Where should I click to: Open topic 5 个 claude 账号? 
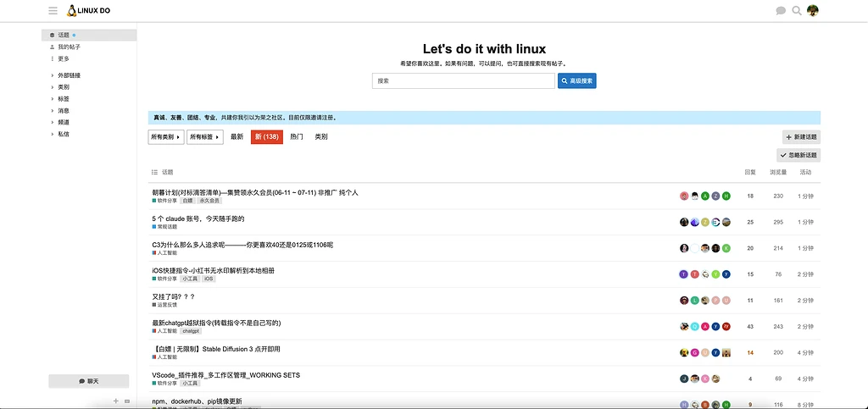198,218
